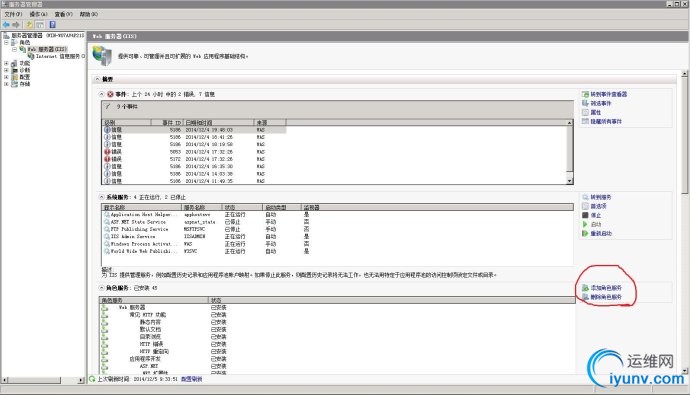Click the 隐藏所有事件 action icon

[585, 121]
